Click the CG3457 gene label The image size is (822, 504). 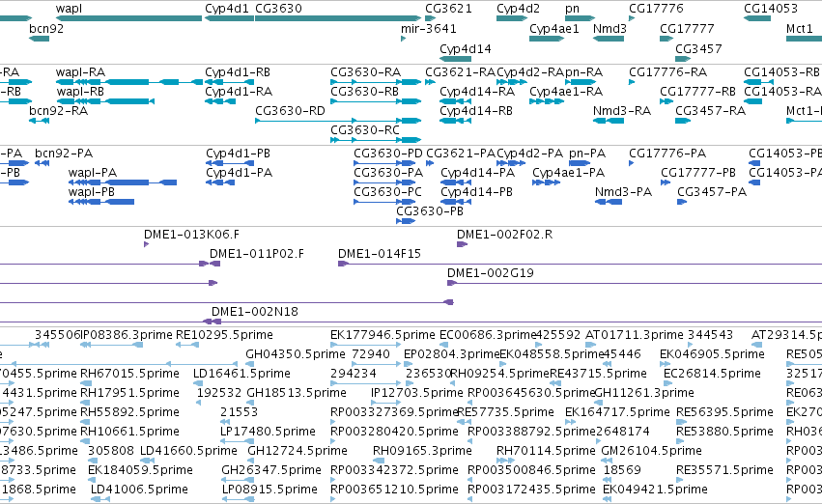[x=698, y=48]
